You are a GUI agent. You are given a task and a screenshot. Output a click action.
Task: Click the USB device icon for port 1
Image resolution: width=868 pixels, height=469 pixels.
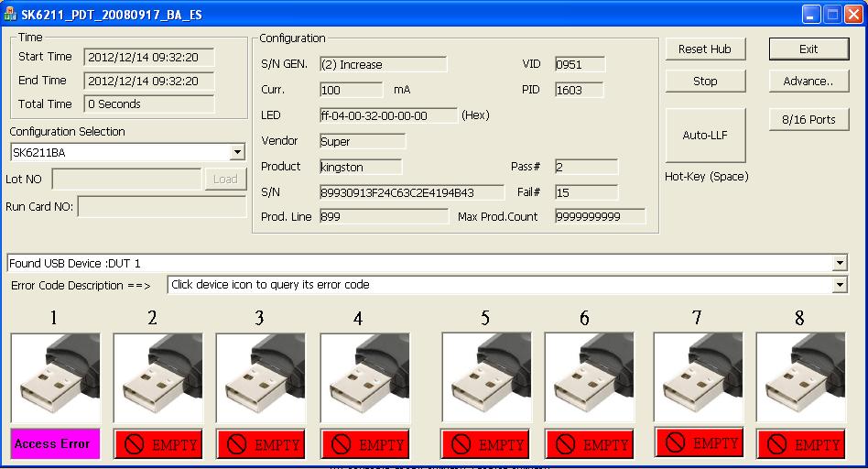pyautogui.click(x=55, y=378)
